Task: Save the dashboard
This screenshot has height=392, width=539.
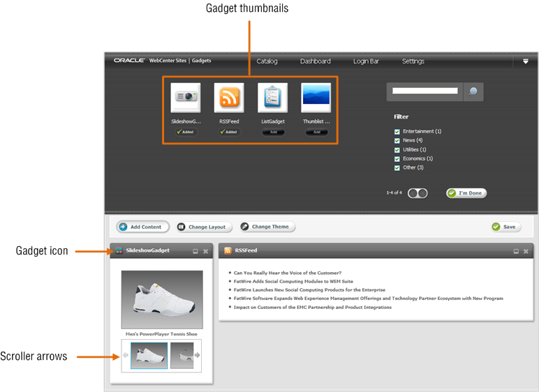Action: (505, 227)
